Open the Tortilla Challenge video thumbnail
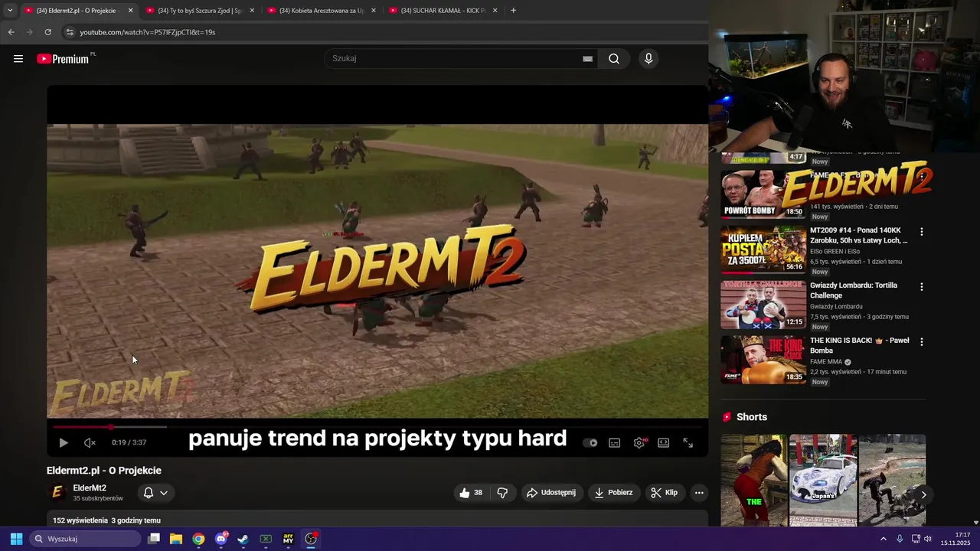 (763, 304)
